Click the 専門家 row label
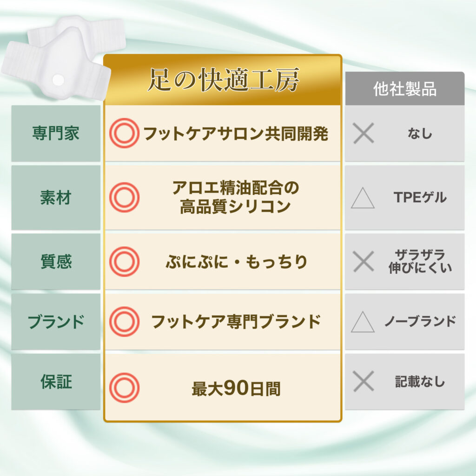 (56, 133)
